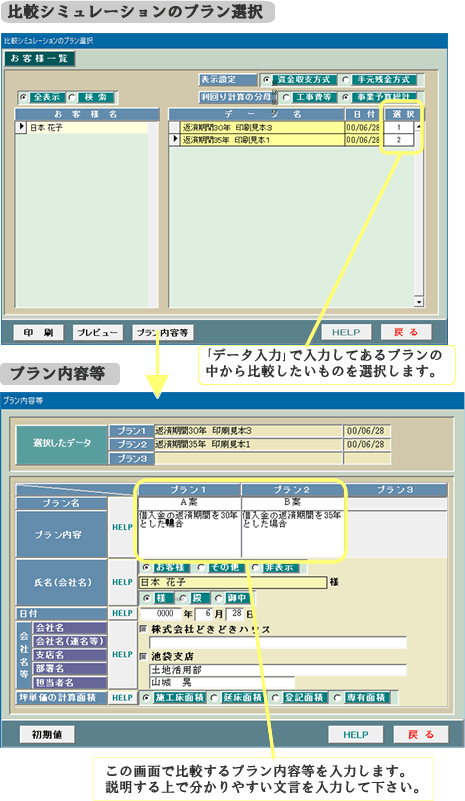
Task: Click 戻る in the plan selection window
Action: click(406, 332)
